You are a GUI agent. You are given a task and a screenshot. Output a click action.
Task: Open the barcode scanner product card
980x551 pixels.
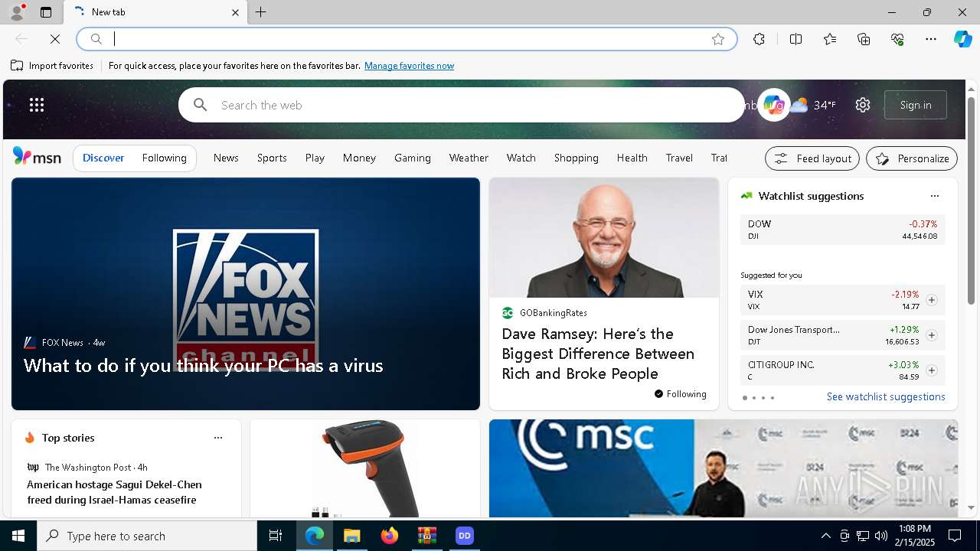(x=365, y=468)
